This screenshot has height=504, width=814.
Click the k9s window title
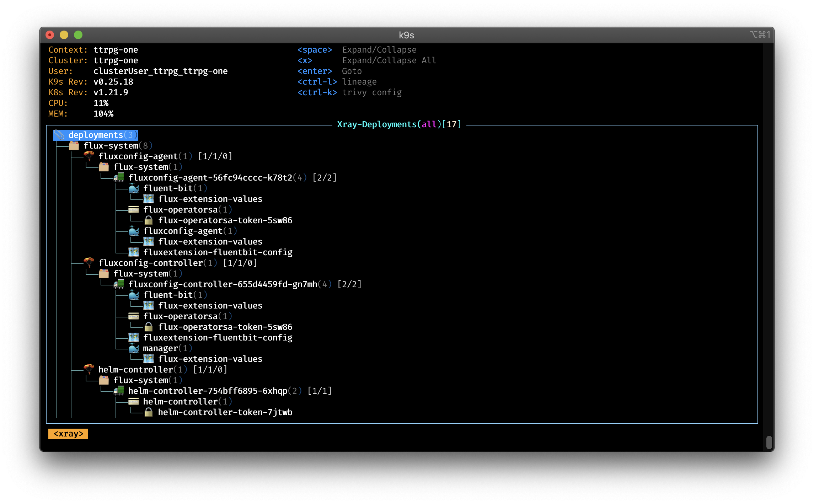(x=406, y=35)
